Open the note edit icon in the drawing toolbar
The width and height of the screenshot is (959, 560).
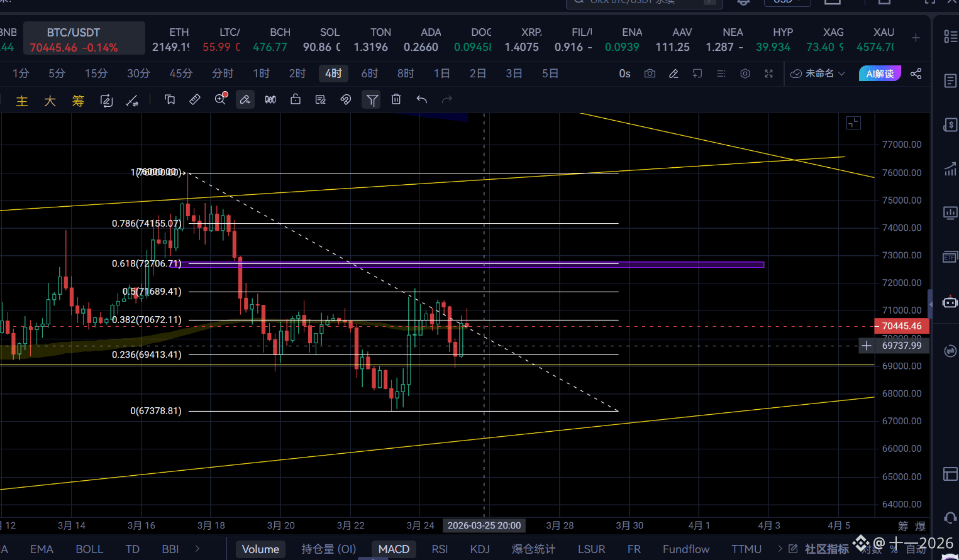tap(321, 99)
